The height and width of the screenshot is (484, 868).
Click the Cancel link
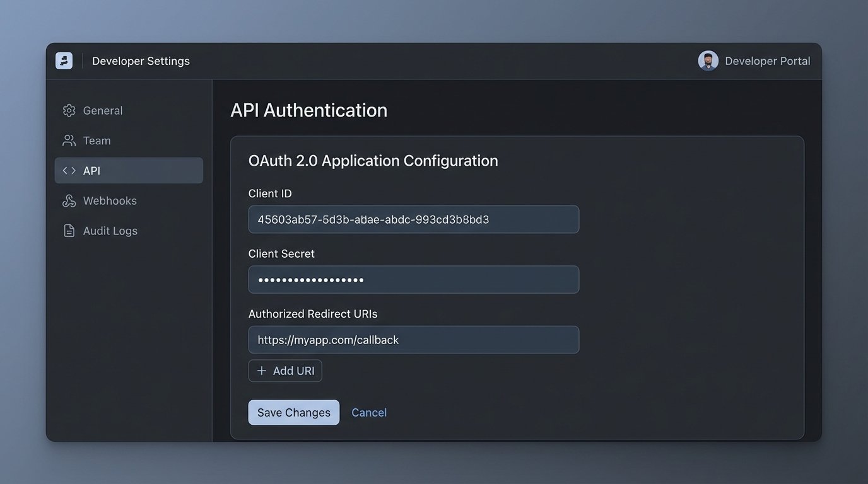coord(369,412)
